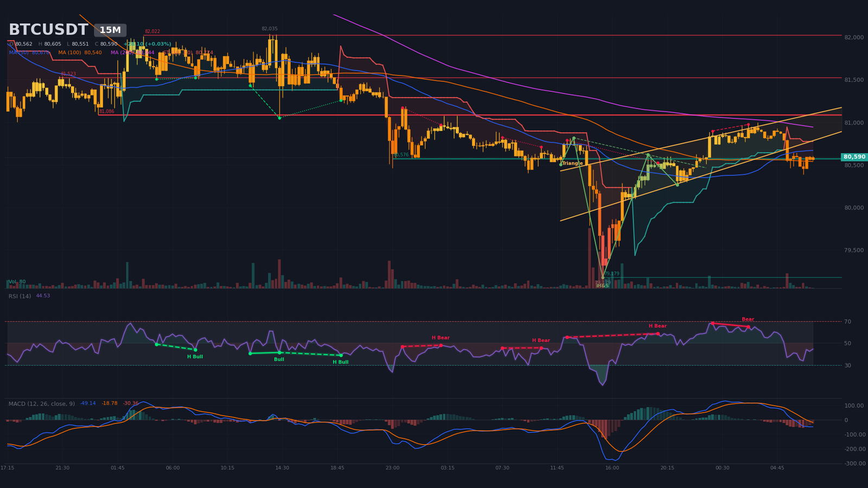Click the 82,022 resistance level label
868x488 pixels.
click(152, 31)
